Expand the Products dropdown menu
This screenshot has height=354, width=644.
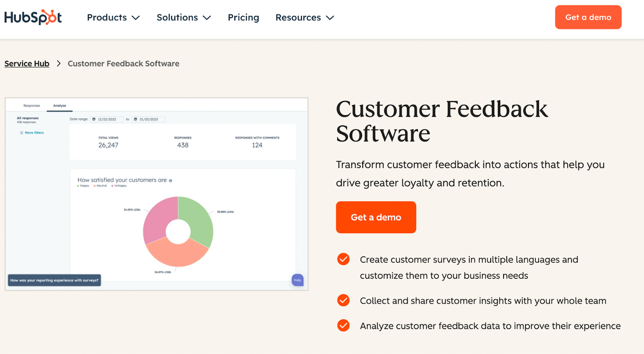coord(113,18)
